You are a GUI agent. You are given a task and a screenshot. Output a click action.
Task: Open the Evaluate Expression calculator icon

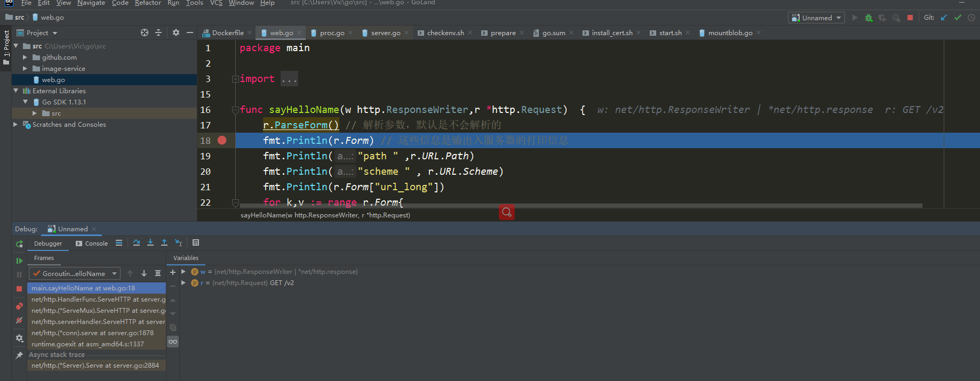point(196,243)
